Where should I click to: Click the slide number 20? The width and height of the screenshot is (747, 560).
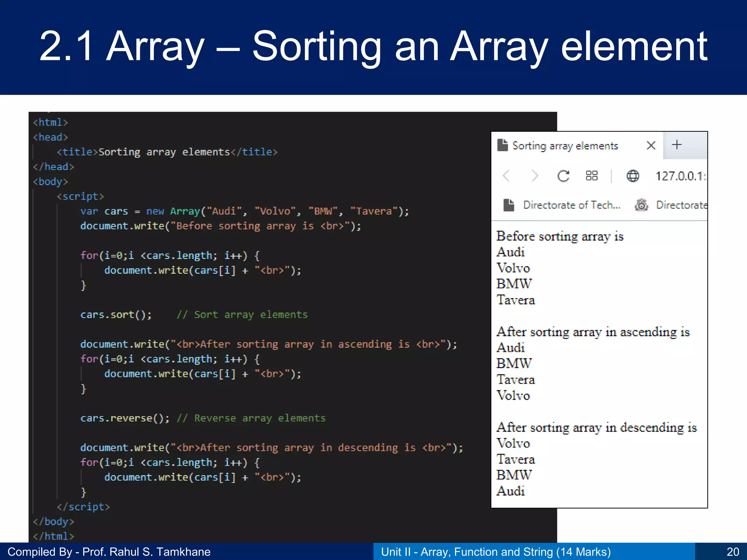coord(733,552)
